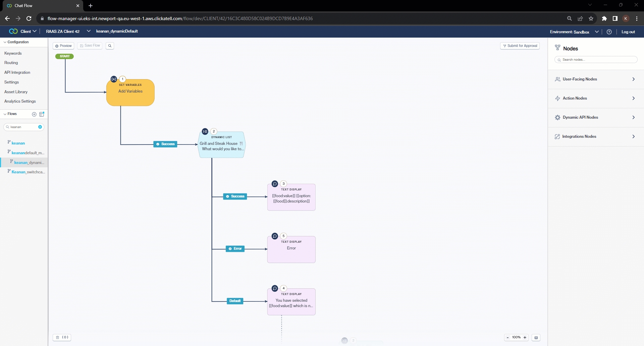Bookmark this page with the star icon
This screenshot has height=346, width=644.
tap(591, 19)
